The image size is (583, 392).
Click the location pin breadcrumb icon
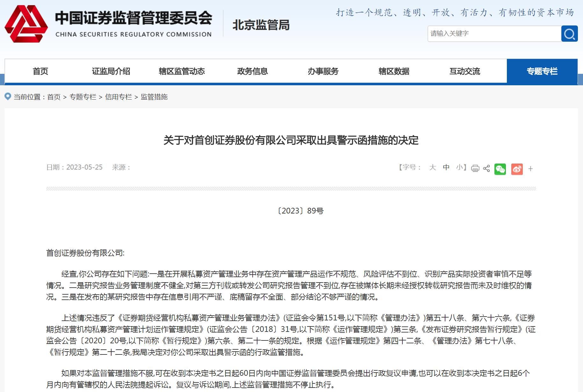(x=8, y=96)
